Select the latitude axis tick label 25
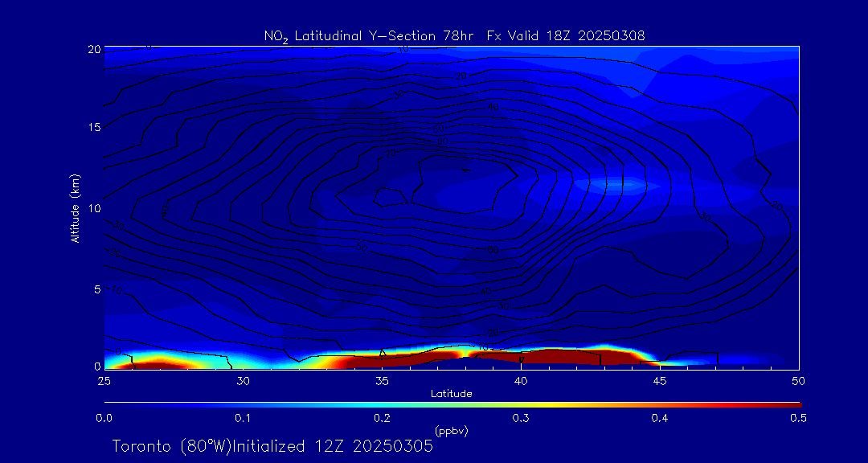The height and width of the screenshot is (463, 868). click(x=104, y=380)
